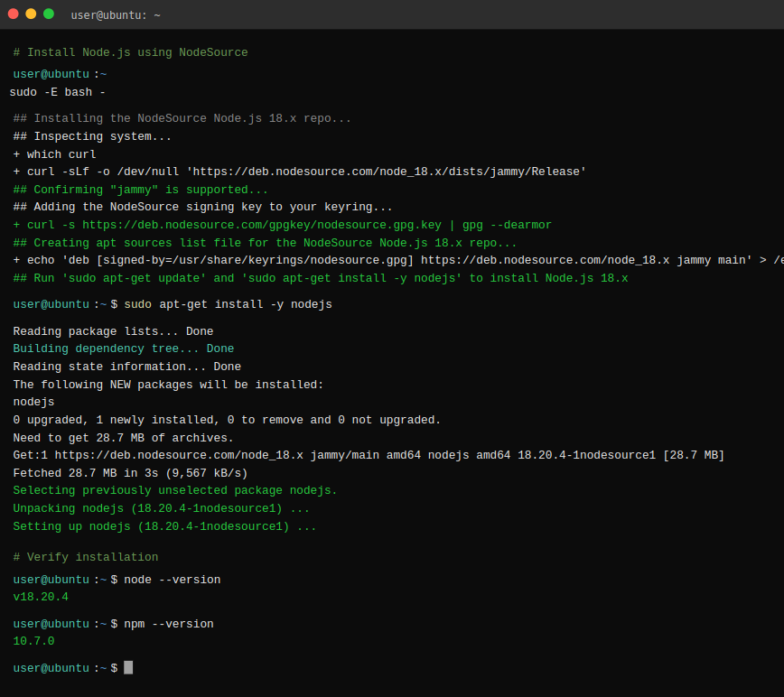This screenshot has height=697, width=784.
Task: Click the nodesource.gpg.key URL
Action: [262, 225]
